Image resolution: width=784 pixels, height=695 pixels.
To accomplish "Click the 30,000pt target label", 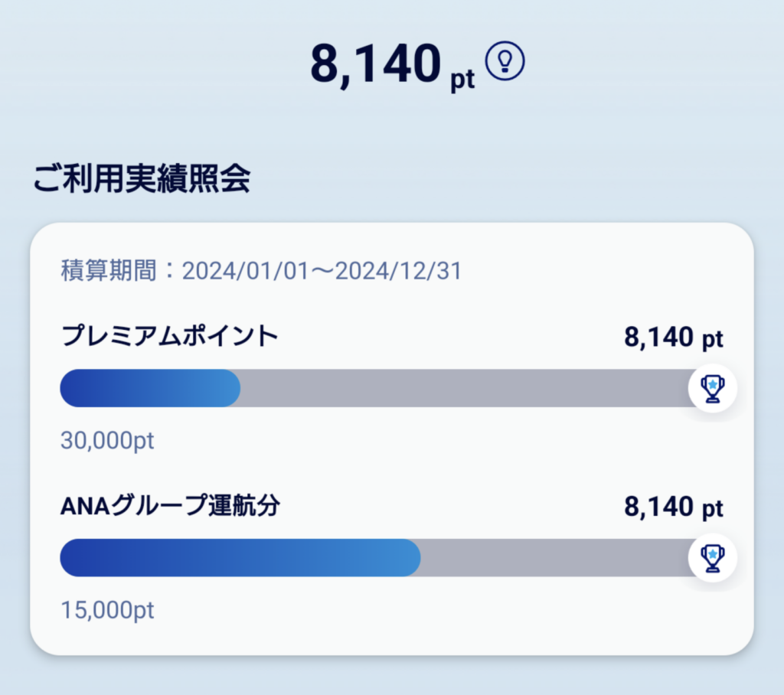I will tap(107, 441).
